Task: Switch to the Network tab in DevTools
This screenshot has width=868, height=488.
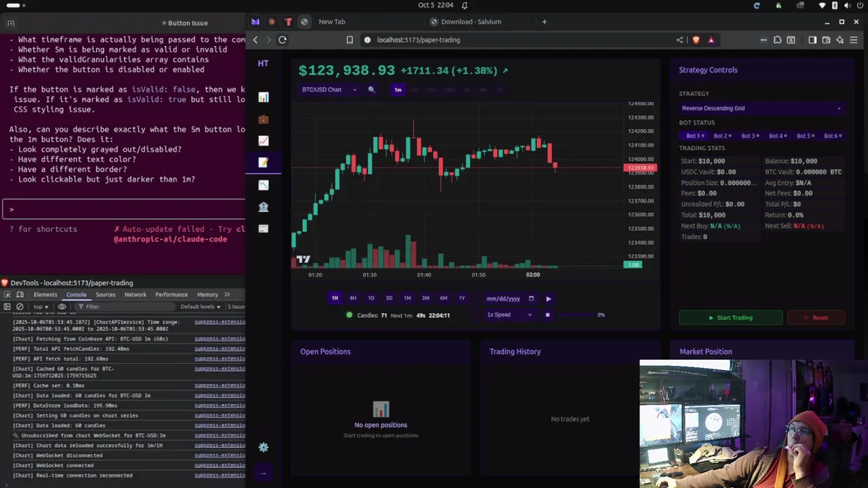Action: point(135,295)
